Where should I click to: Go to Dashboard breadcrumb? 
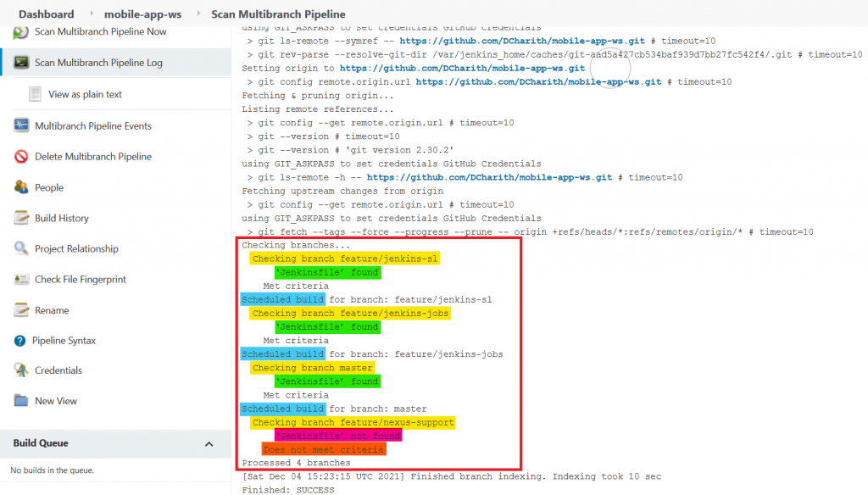[46, 14]
